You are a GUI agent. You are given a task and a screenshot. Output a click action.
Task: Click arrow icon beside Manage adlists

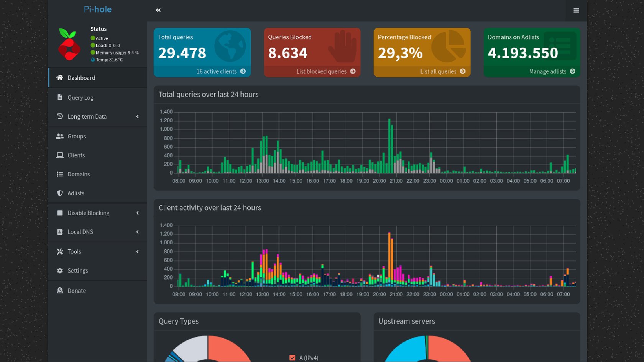click(573, 71)
